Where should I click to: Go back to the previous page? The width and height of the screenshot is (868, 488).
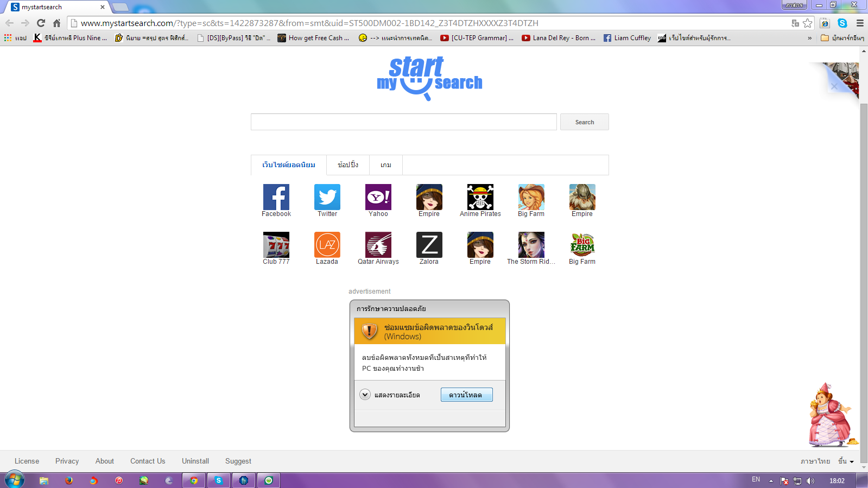(x=9, y=23)
